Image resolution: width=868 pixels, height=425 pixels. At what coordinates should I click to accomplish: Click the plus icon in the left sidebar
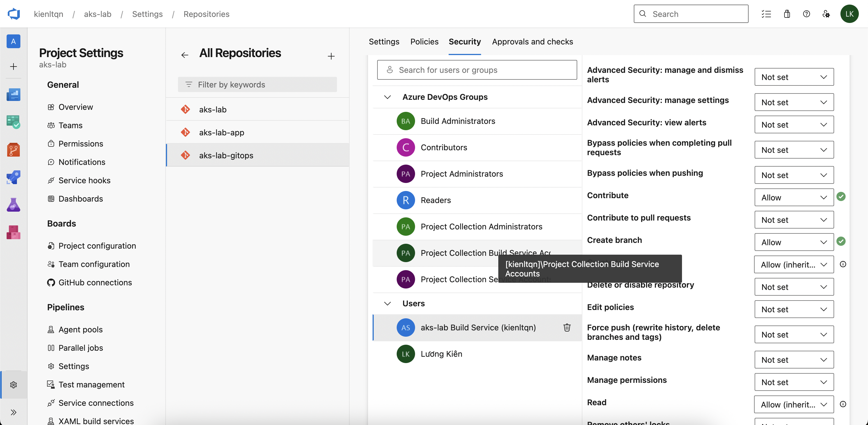tap(13, 66)
